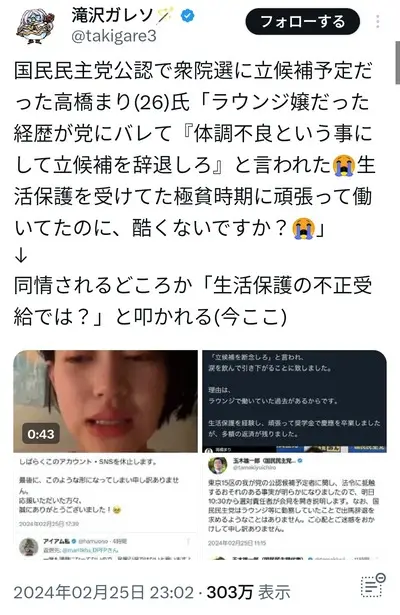Open the dark text screenshot image

pos(295,401)
